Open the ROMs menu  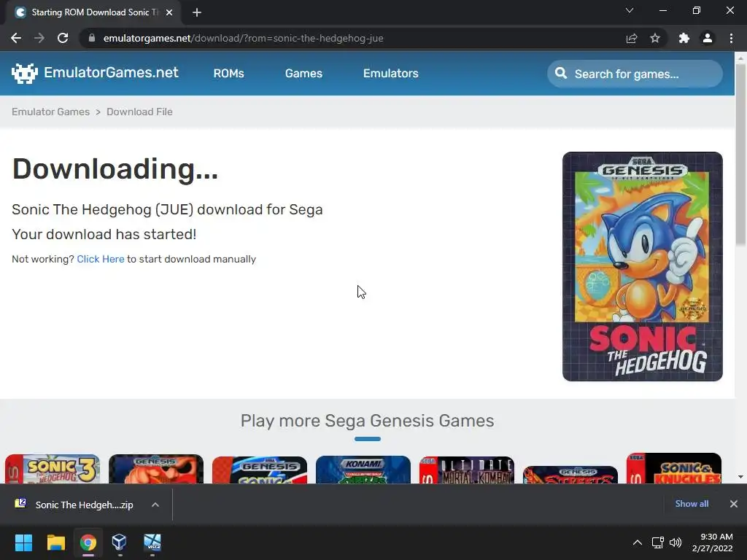[228, 74]
